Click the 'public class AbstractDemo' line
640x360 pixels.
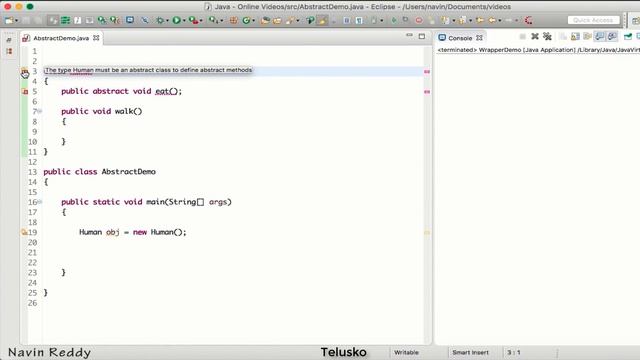(100, 172)
